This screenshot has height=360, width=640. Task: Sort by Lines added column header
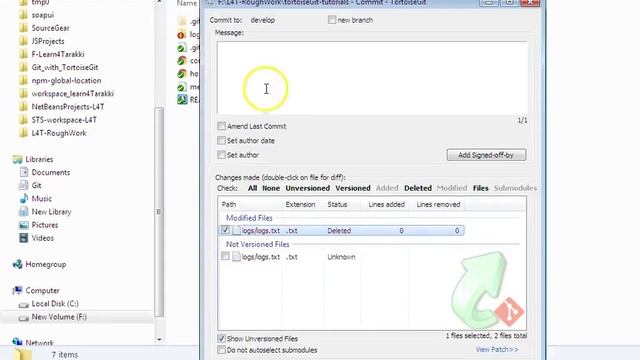(386, 204)
